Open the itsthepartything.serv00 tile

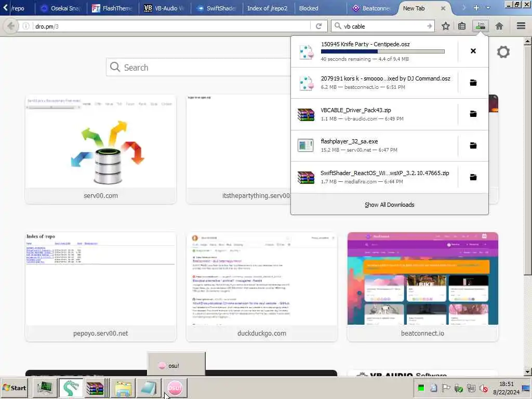[238, 149]
